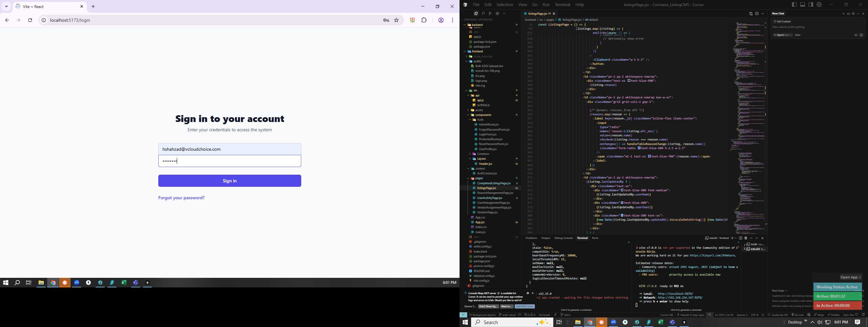The height and width of the screenshot is (327, 868).
Task: Dismiss the Console Ninja notification
Action: click(533, 293)
